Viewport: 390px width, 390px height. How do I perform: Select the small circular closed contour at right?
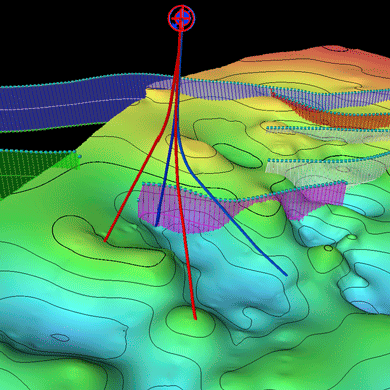(328, 248)
